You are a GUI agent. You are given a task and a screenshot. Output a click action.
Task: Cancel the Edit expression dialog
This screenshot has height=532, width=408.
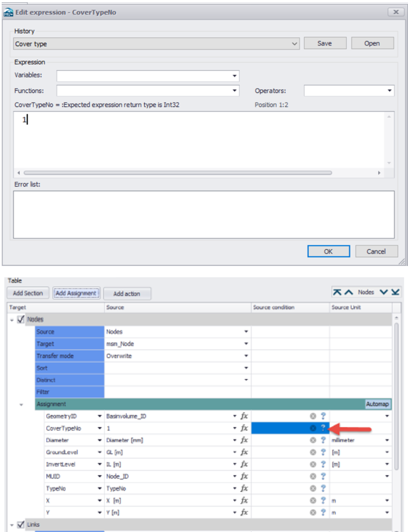click(376, 251)
